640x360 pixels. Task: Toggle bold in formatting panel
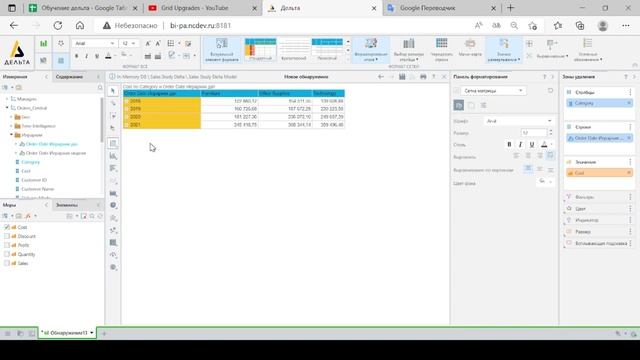pyautogui.click(x=509, y=144)
